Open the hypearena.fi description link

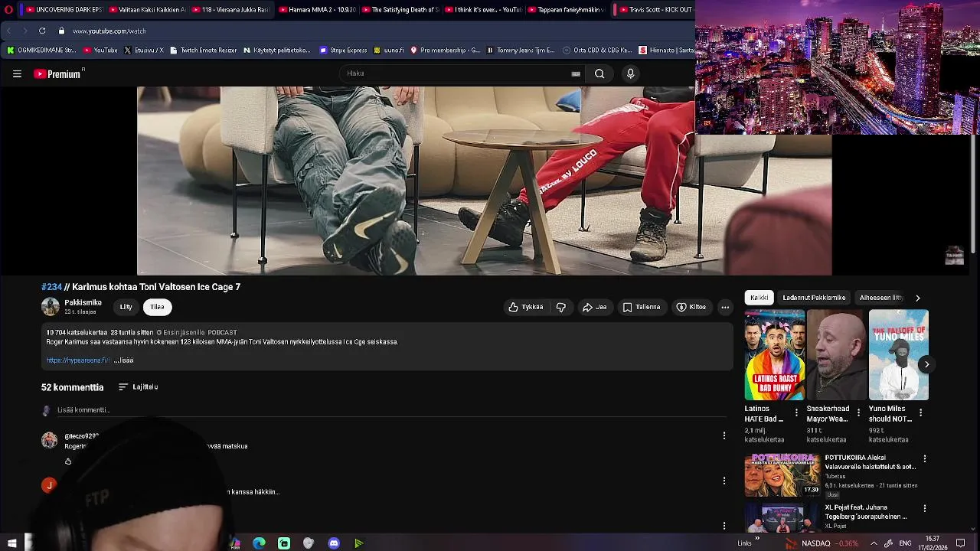[x=78, y=360]
